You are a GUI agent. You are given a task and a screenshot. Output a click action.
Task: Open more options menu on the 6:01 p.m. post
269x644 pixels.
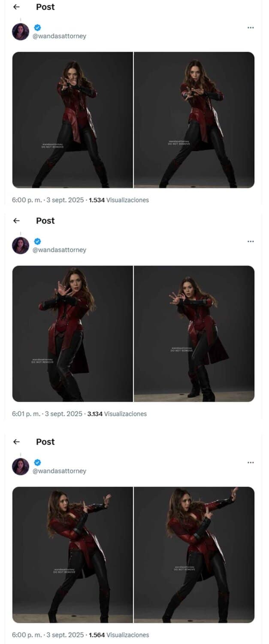(251, 242)
